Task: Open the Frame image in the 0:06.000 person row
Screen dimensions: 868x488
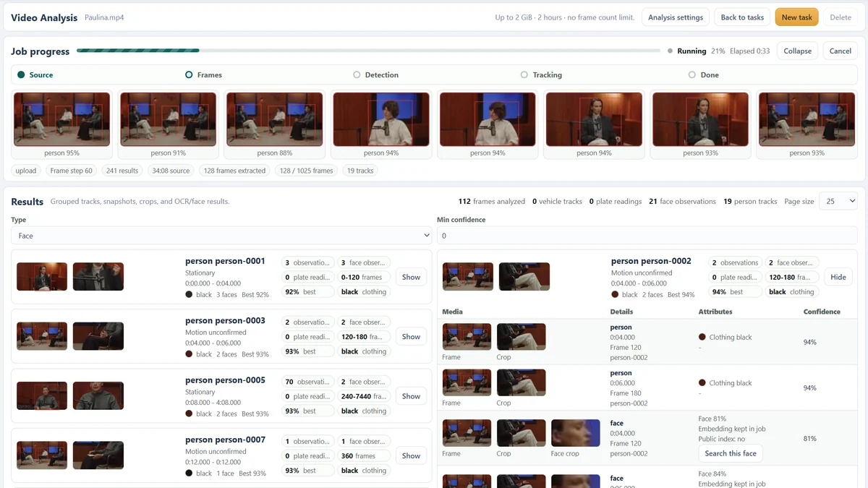Action: click(467, 382)
